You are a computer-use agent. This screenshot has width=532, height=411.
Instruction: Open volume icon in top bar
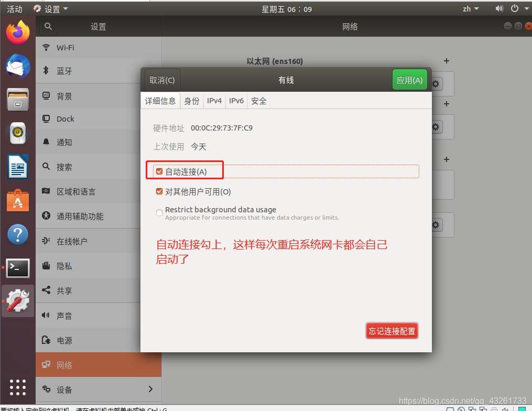499,8
